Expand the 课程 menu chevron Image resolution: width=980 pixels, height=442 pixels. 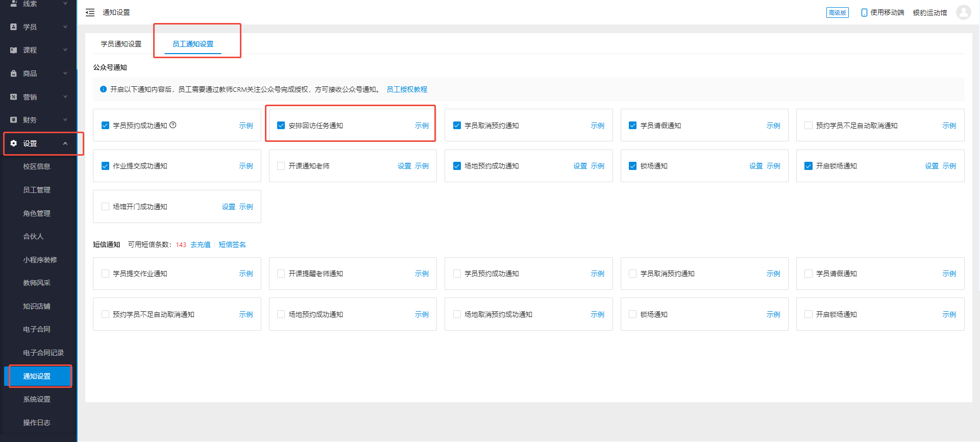pos(65,50)
